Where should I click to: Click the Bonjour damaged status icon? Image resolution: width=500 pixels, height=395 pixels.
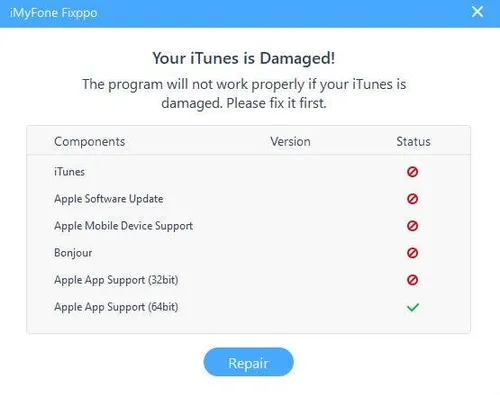(412, 253)
